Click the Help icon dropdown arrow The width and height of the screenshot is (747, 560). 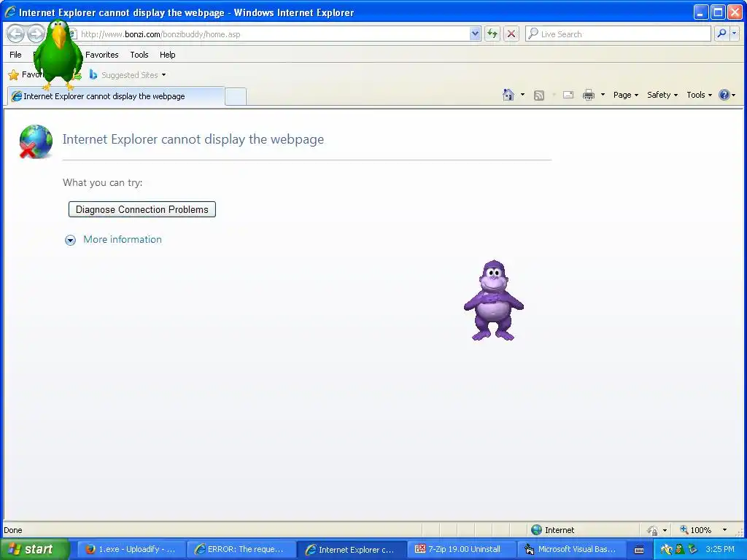pos(734,95)
